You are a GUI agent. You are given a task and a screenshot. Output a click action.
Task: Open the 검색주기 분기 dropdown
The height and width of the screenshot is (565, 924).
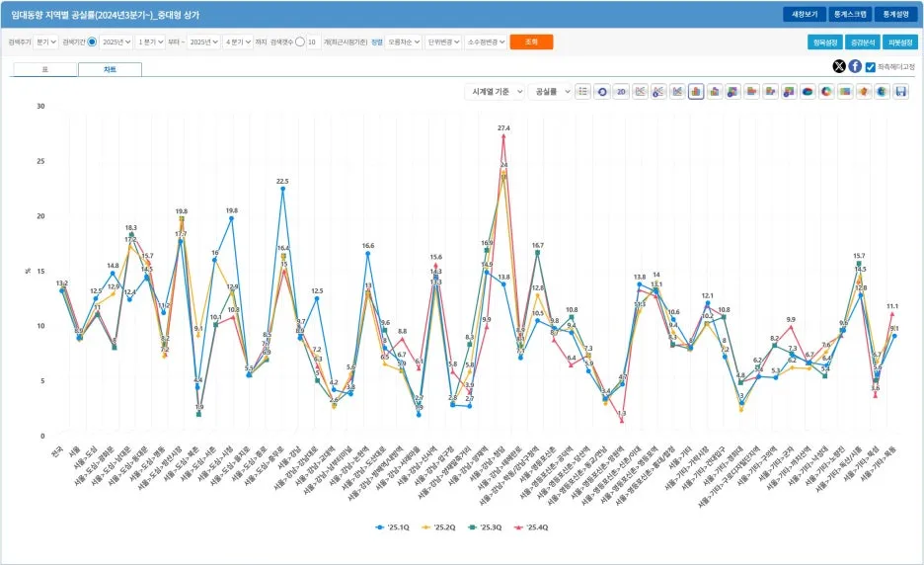click(x=45, y=41)
